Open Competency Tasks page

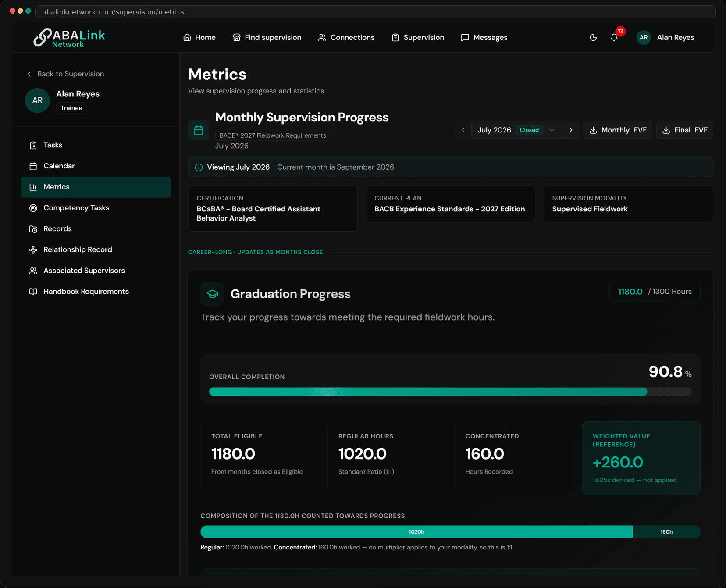(96, 208)
